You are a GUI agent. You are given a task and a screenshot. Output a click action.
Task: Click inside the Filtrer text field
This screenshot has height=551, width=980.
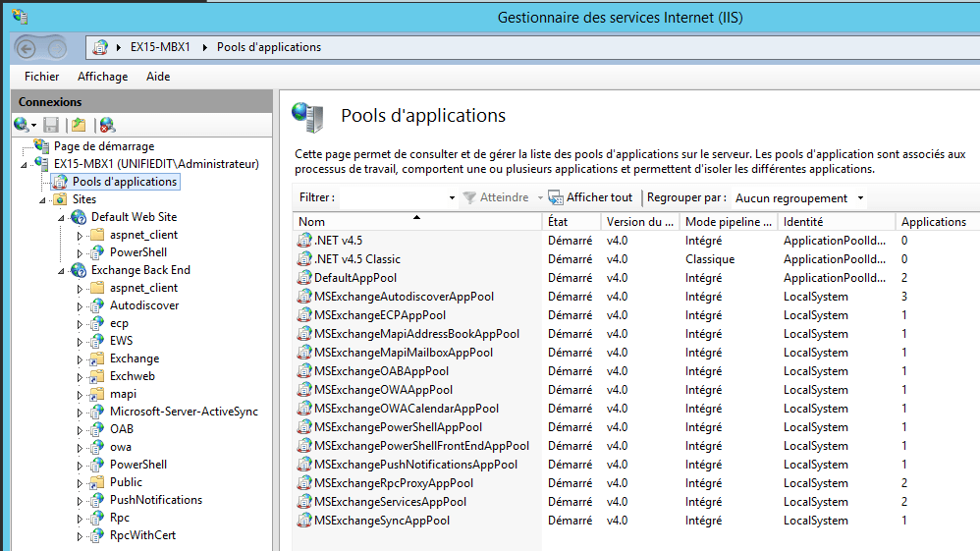(x=393, y=198)
